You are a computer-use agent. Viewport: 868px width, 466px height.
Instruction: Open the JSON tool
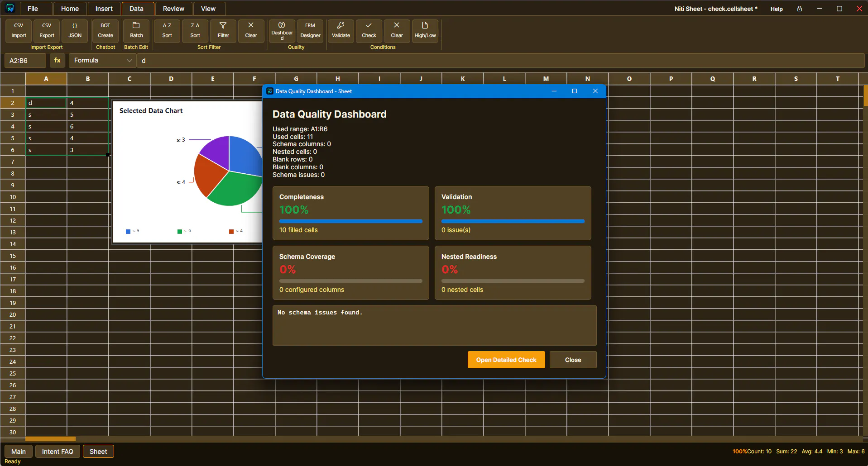pos(75,31)
